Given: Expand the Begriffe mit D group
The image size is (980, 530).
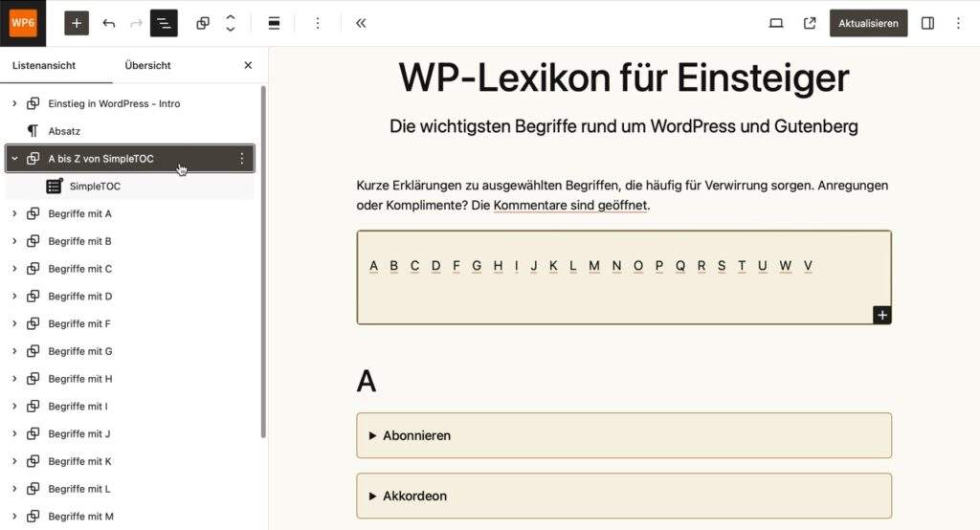Looking at the screenshot, I should pos(14,297).
